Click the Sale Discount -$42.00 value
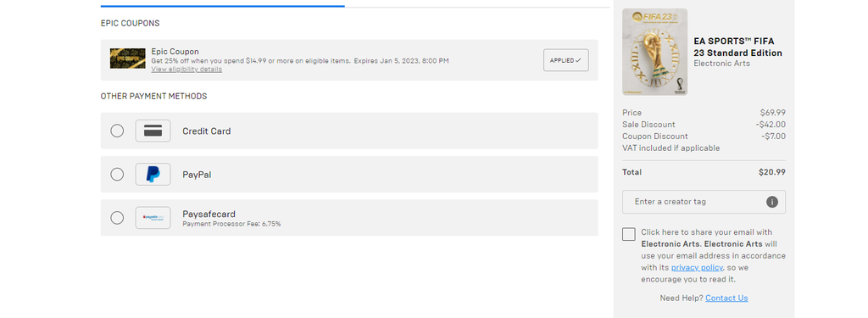The image size is (868, 318). pyautogui.click(x=771, y=125)
